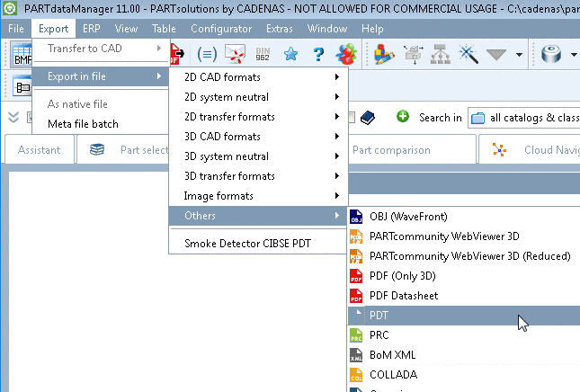
Task: Click the blue question mark help icon
Action: (318, 54)
